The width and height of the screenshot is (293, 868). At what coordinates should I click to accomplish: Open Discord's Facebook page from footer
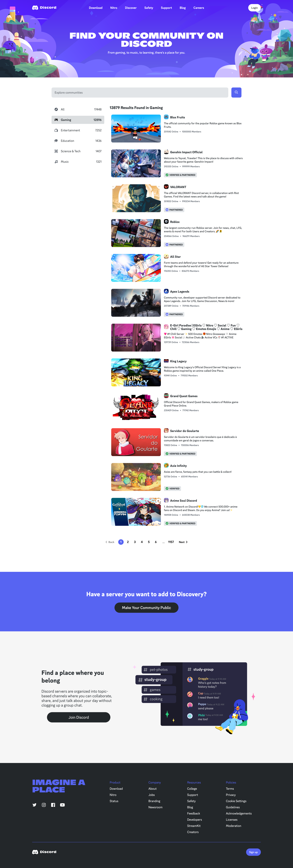click(53, 805)
